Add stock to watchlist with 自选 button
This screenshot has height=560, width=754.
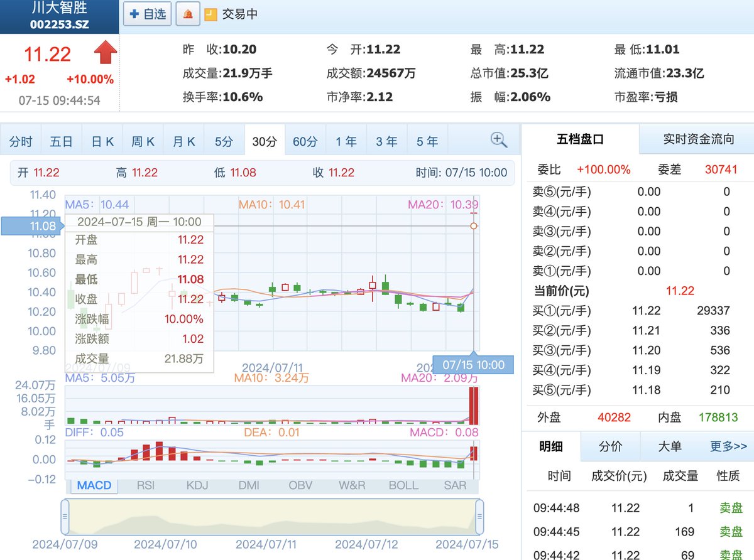[148, 14]
